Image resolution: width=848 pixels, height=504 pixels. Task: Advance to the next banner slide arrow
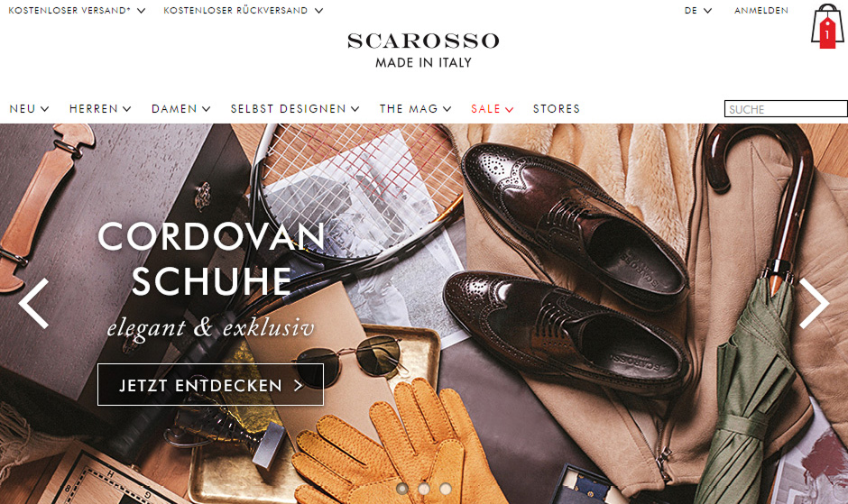click(x=814, y=303)
